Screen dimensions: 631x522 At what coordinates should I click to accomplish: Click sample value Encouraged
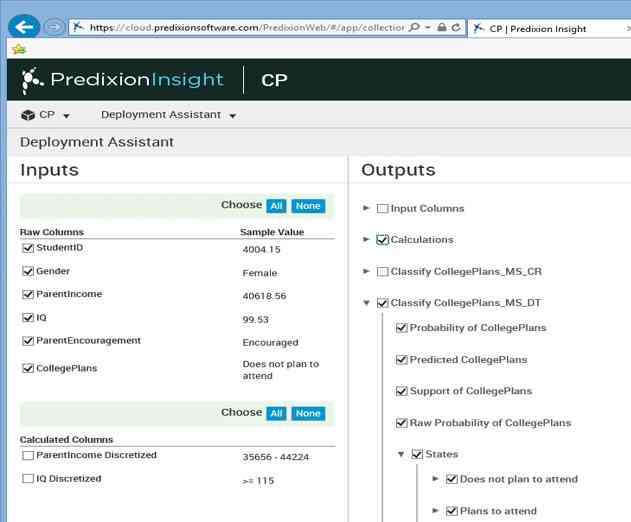[x=270, y=342]
